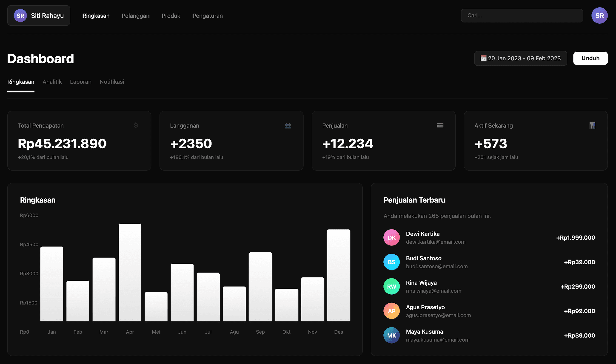Screen dimensions: 616x364
Task: Click Agus Prasetyo's avatar
Action: (x=391, y=311)
